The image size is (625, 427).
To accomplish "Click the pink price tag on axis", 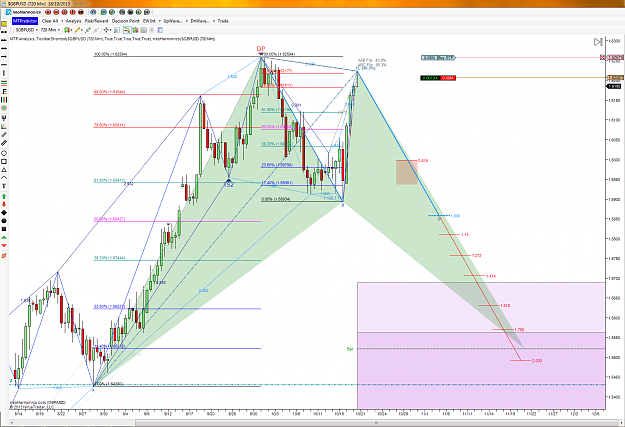I will click(615, 58).
